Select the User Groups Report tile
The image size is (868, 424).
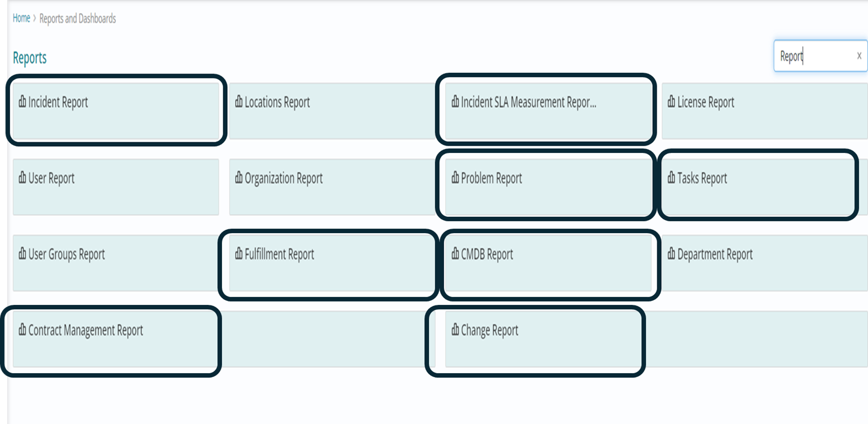(x=116, y=263)
